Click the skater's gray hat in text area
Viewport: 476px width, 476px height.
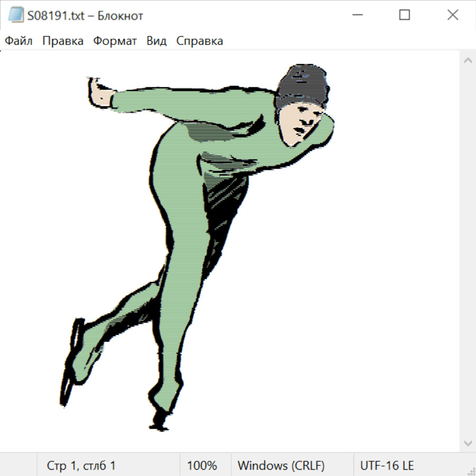tap(301, 85)
